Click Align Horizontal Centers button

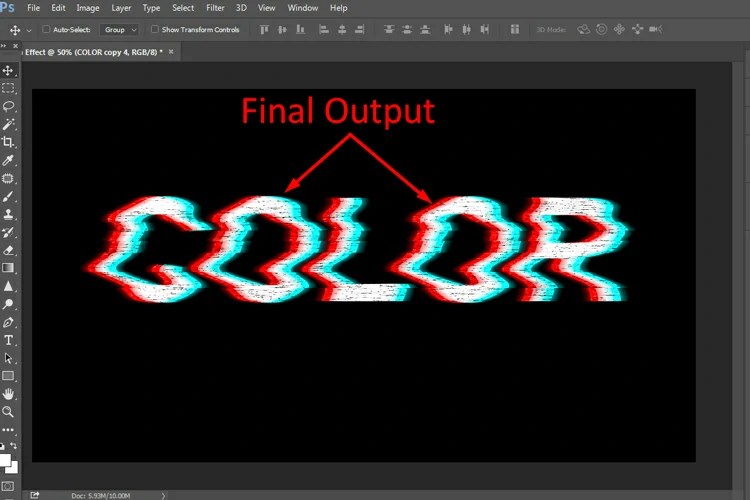point(342,30)
